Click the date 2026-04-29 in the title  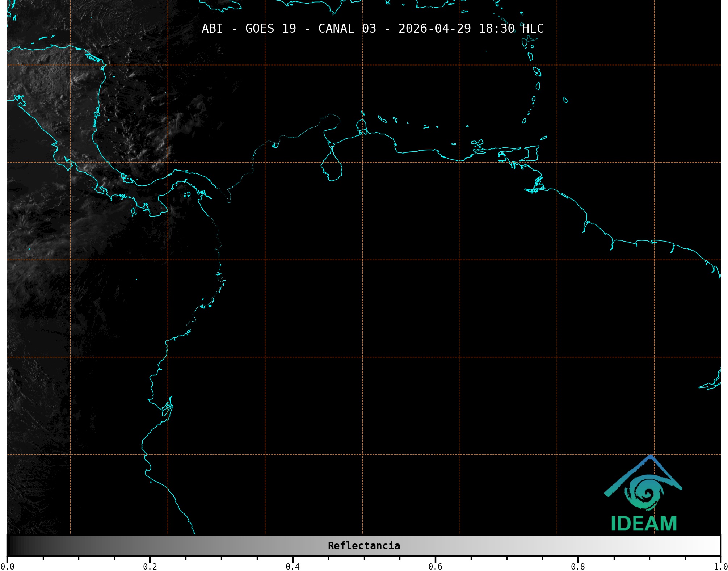tap(434, 28)
